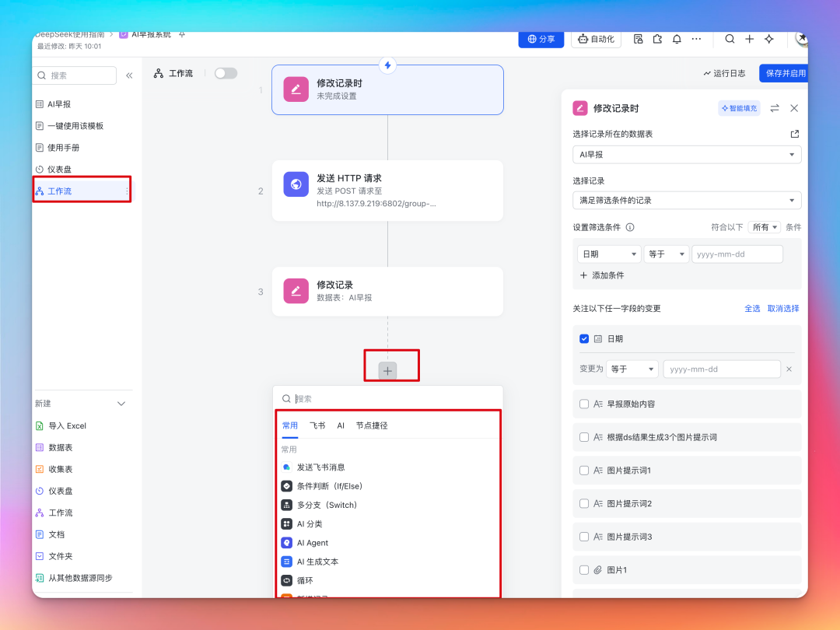Viewport: 840px width, 630px height.
Task: Click the 智能填充 button
Action: click(739, 108)
